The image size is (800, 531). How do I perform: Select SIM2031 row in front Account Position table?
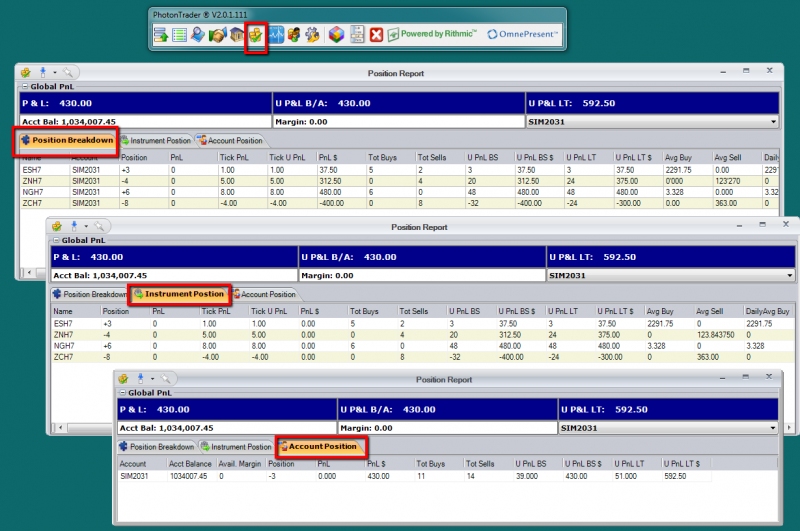tap(414, 476)
